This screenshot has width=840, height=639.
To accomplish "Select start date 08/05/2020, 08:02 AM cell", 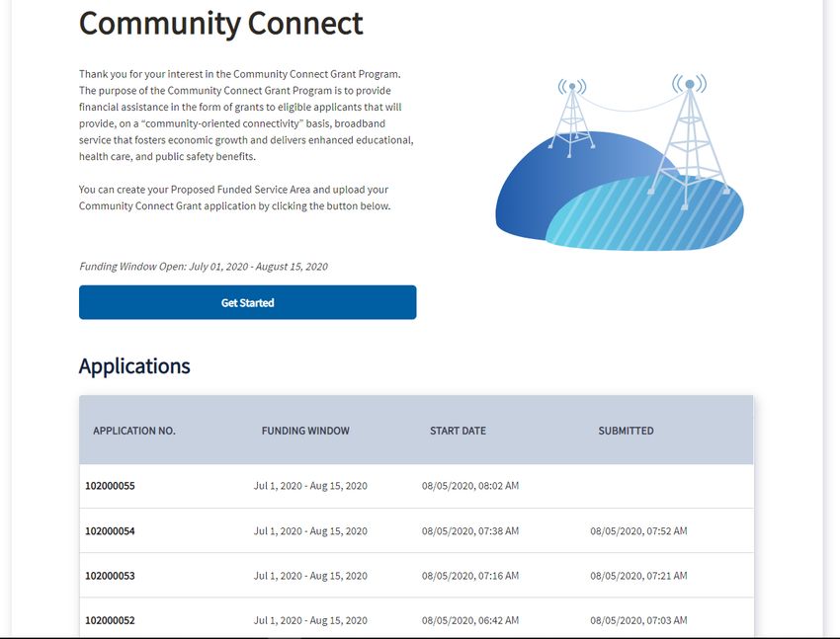I will click(470, 486).
